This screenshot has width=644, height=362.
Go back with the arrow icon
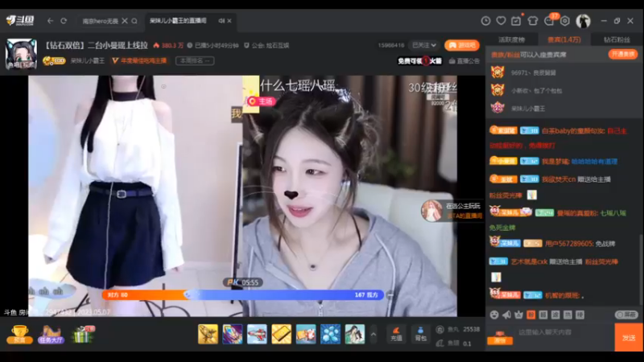50,21
